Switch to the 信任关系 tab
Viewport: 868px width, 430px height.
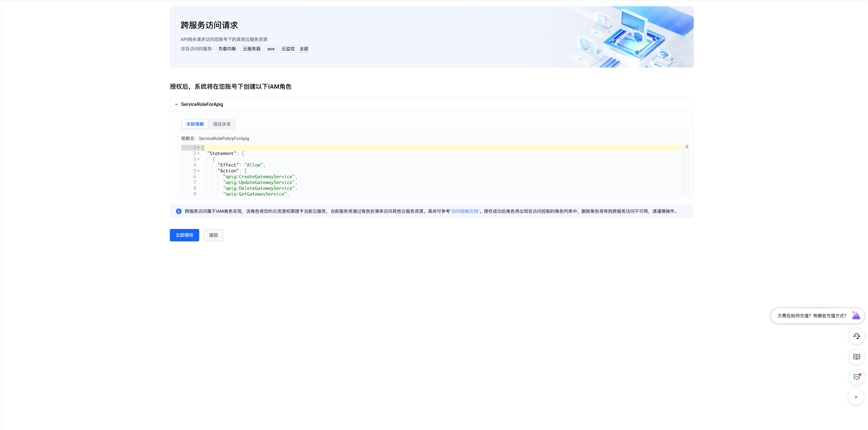point(222,124)
